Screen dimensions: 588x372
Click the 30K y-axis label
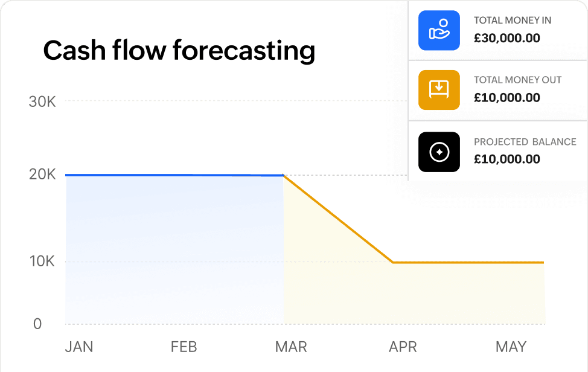point(42,102)
